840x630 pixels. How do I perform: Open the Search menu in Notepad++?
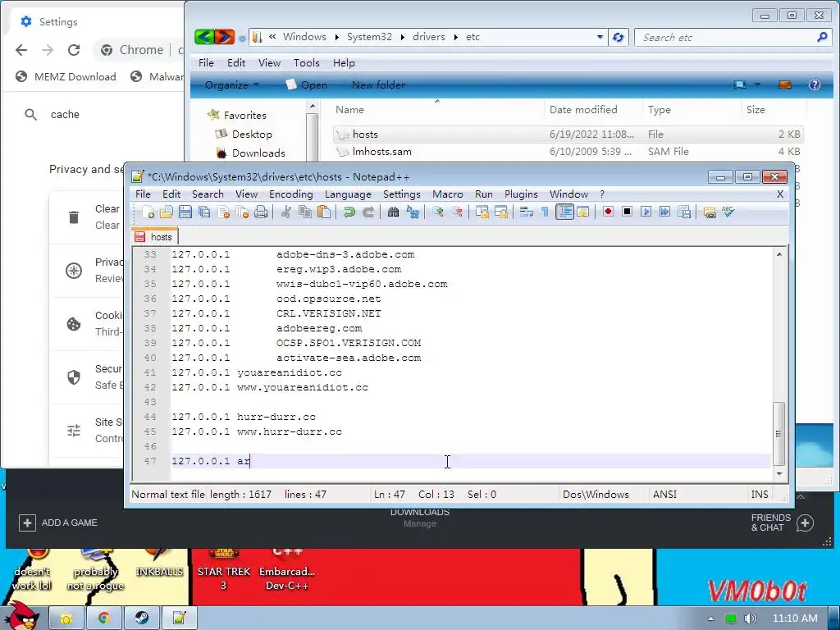tap(208, 194)
